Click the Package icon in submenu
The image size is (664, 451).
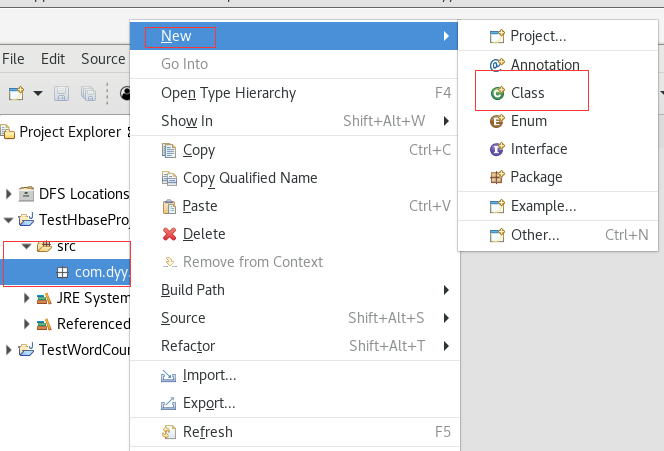coord(497,177)
